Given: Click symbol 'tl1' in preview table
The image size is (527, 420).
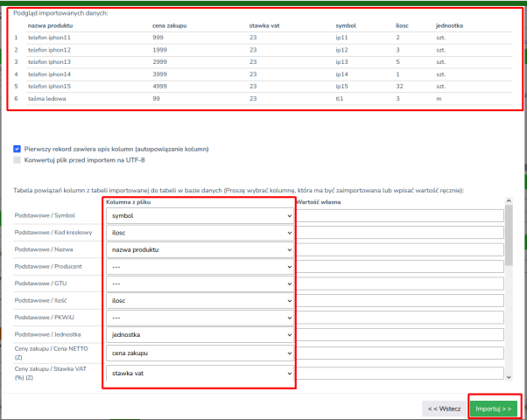Looking at the screenshot, I should pyautogui.click(x=340, y=99).
